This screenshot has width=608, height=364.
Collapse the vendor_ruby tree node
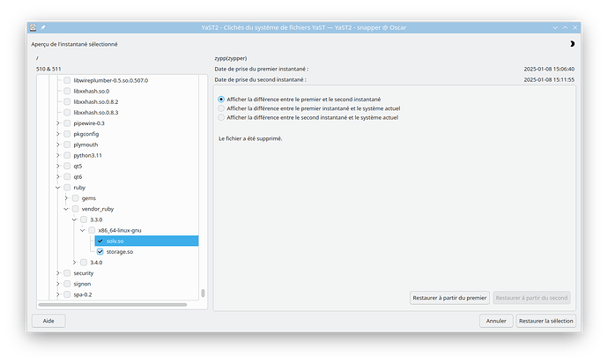(x=66, y=209)
